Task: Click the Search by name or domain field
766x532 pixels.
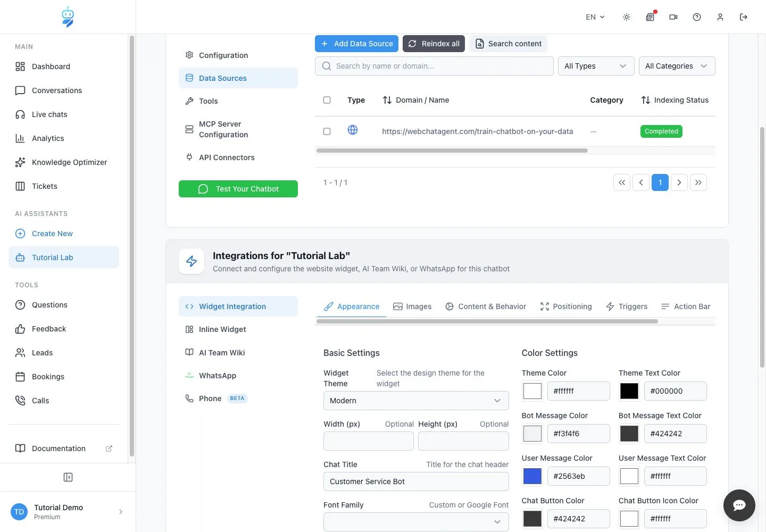Action: [434, 66]
